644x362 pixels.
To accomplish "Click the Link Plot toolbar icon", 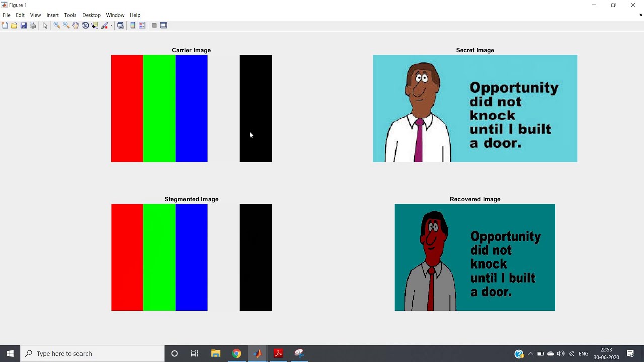I will tap(121, 25).
